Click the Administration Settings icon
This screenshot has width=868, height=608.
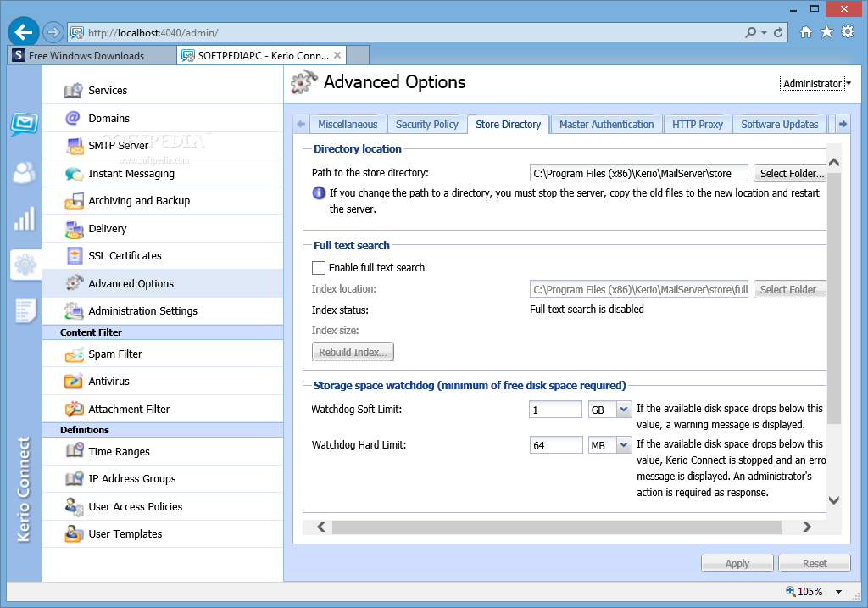pos(75,310)
